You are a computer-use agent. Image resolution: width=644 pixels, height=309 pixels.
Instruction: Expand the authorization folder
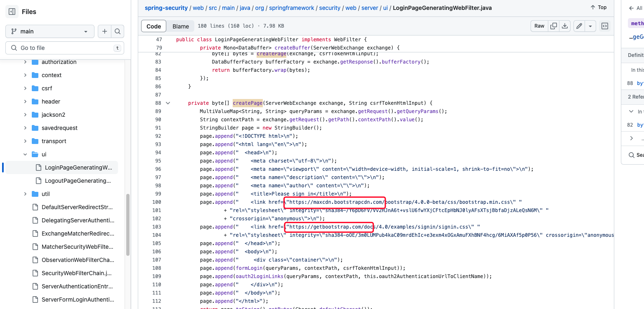coord(25,62)
